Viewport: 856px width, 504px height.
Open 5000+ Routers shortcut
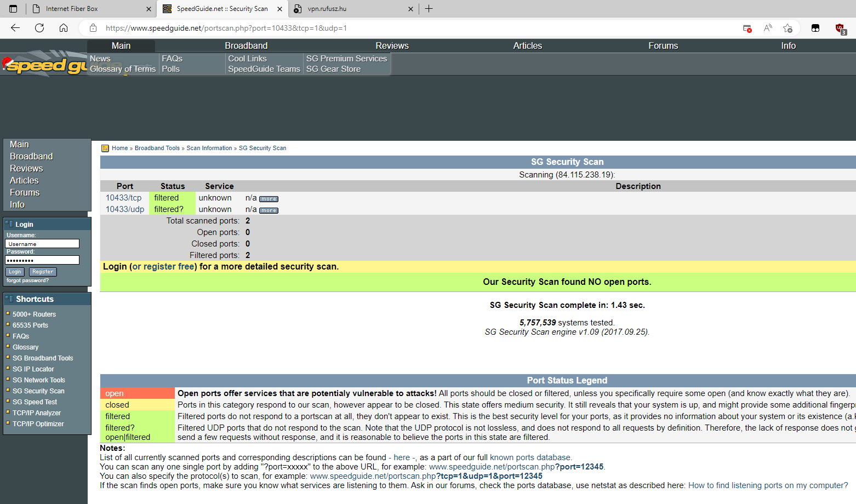(34, 314)
